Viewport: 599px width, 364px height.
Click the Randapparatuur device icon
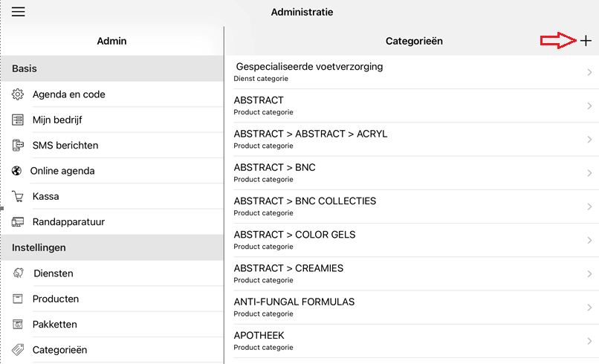click(18, 222)
